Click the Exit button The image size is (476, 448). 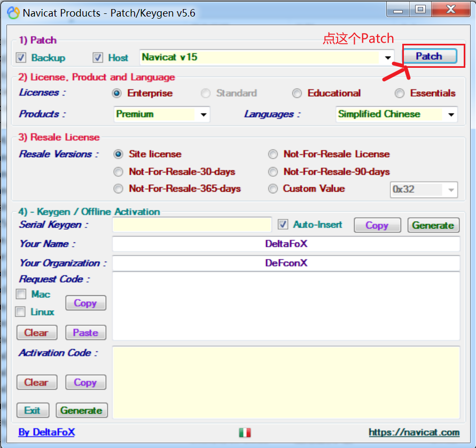click(33, 411)
